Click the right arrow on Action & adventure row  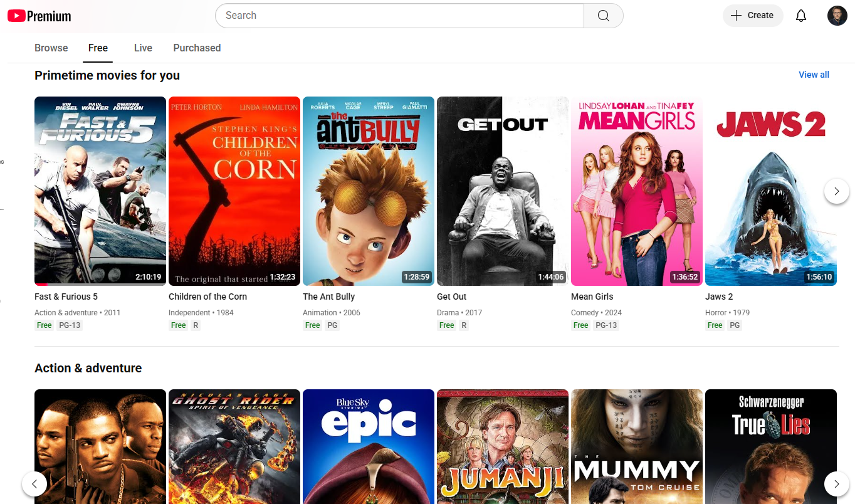836,483
